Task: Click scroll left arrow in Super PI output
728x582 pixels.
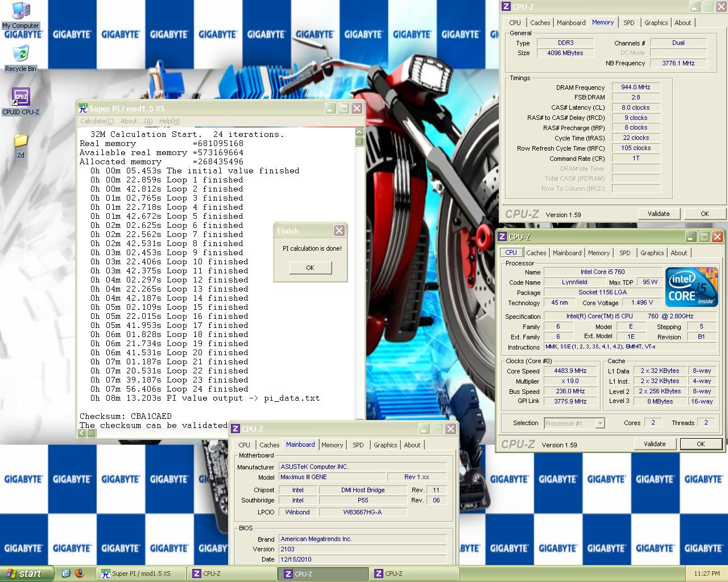Action: coord(82,433)
